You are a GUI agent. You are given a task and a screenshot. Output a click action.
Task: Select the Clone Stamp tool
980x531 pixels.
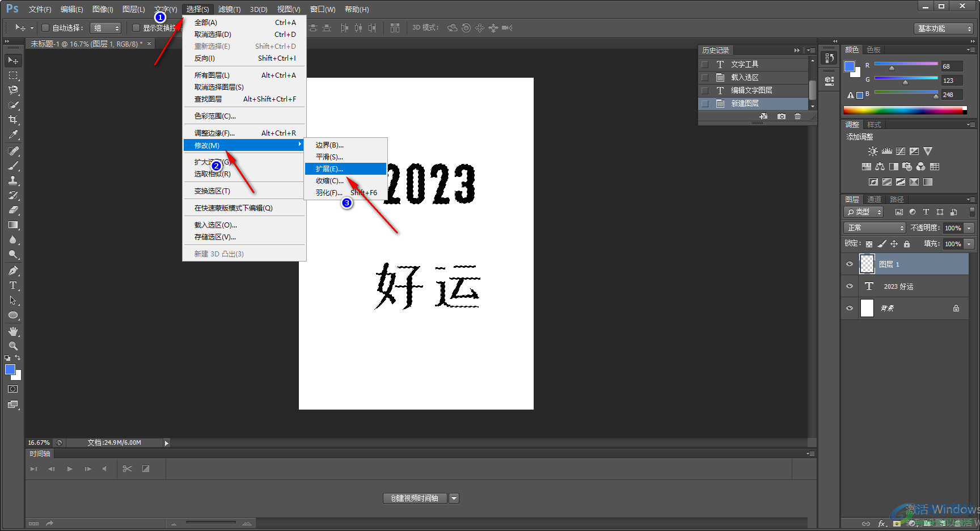tap(13, 180)
